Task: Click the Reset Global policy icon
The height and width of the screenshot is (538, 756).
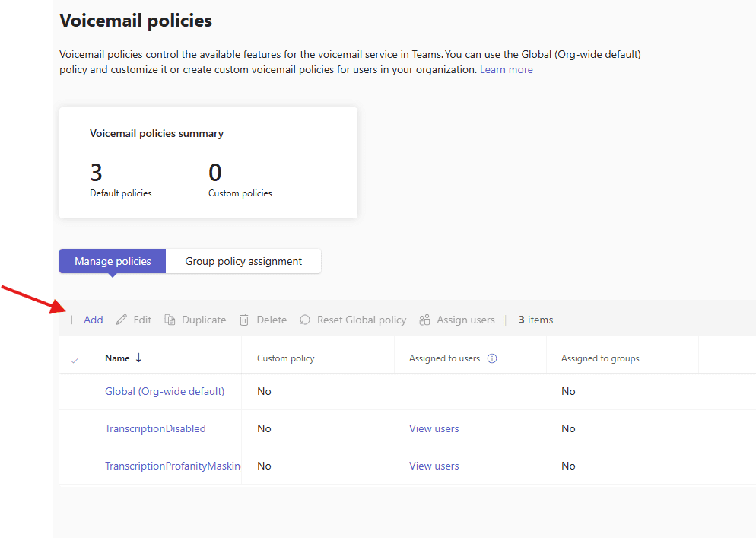Action: click(x=305, y=320)
